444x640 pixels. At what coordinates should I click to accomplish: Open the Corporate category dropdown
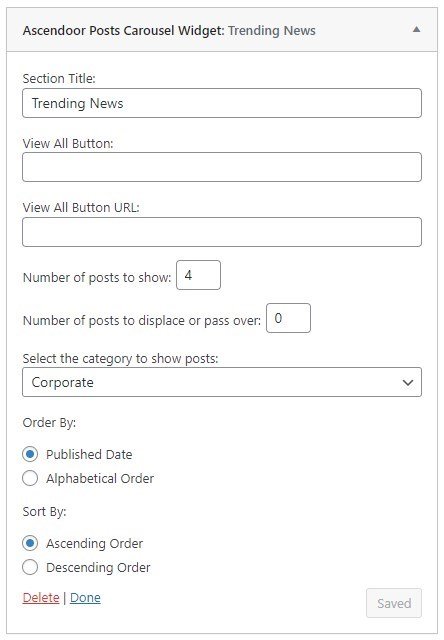pos(222,382)
